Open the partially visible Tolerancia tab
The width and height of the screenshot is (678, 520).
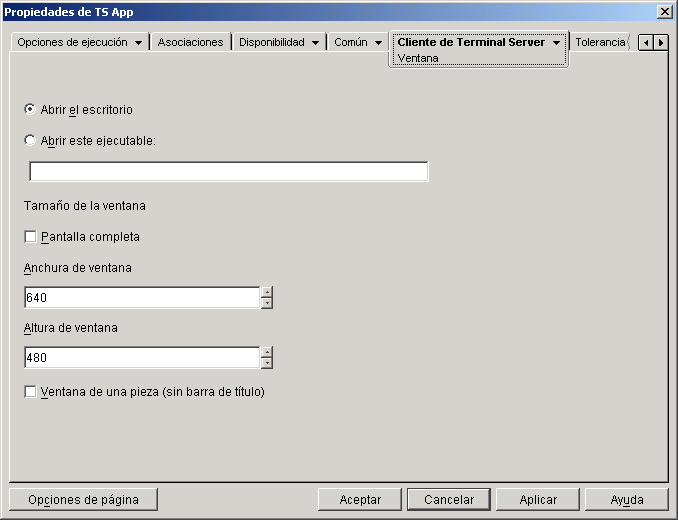point(600,42)
